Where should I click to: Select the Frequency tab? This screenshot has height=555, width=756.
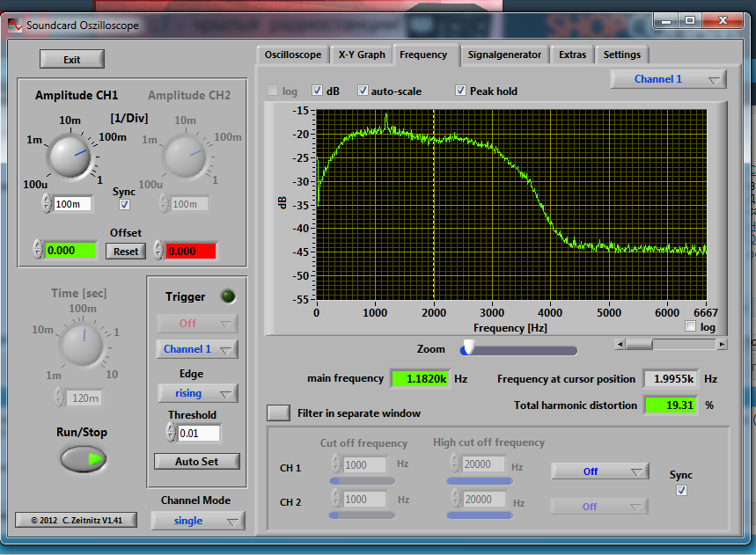[423, 55]
